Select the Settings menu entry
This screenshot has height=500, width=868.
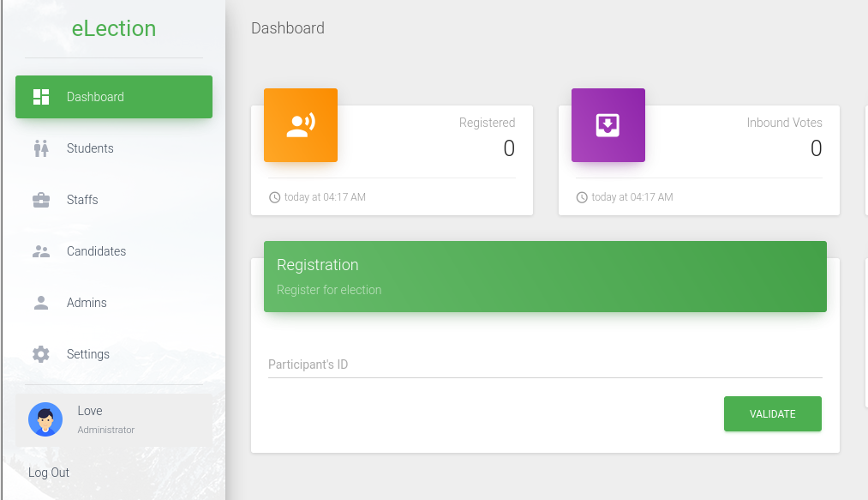coord(114,354)
